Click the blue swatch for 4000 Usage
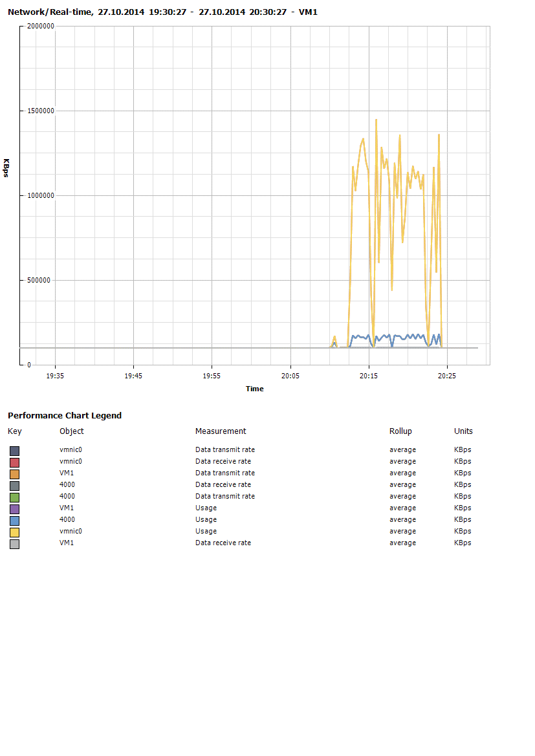535x756 pixels. coord(14,521)
